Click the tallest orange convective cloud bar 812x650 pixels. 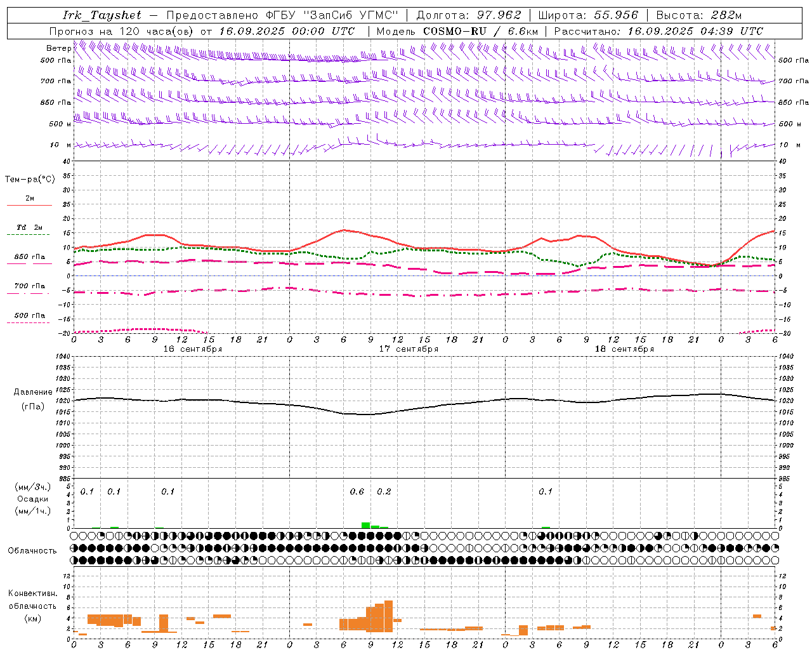(x=388, y=616)
